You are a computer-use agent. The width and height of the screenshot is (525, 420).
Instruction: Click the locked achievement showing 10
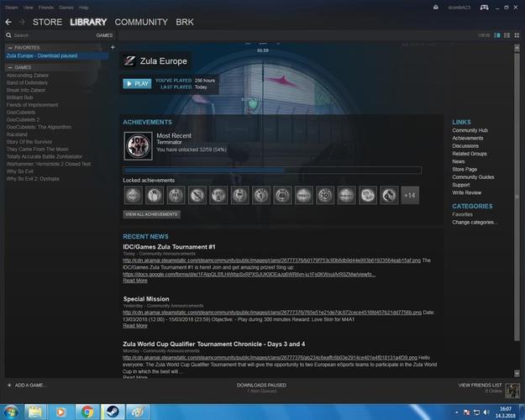(325, 195)
